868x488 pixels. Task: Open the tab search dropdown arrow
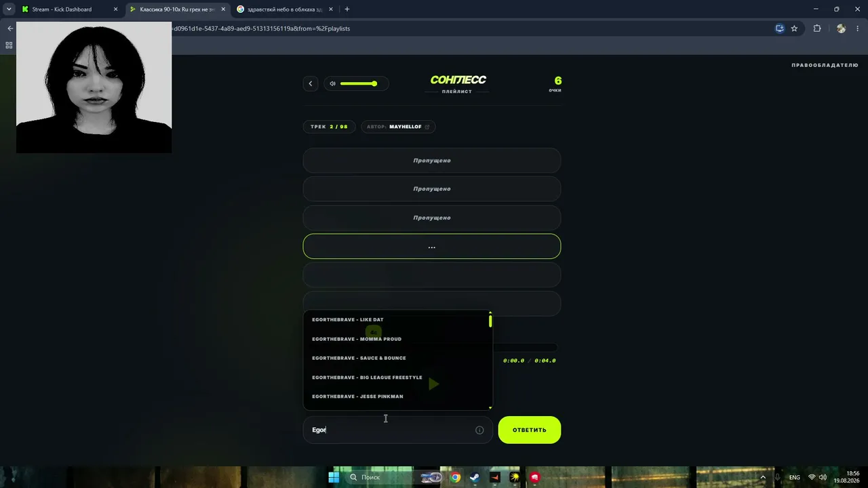pyautogui.click(x=9, y=9)
